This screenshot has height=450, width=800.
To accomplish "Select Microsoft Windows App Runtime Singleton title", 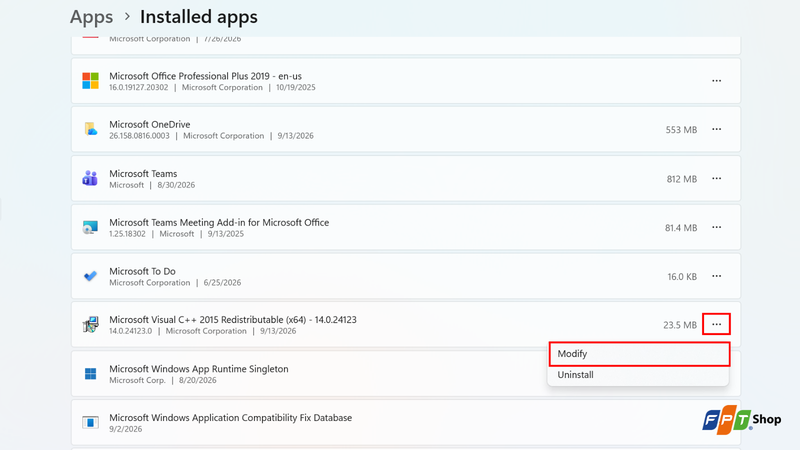I will tap(198, 369).
